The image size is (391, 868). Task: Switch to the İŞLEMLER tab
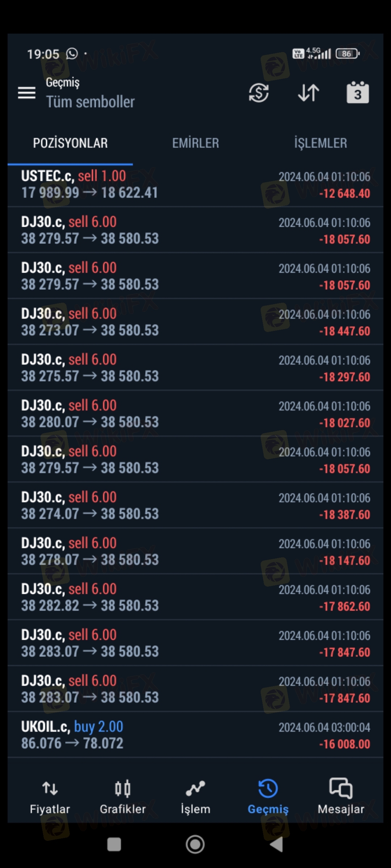pyautogui.click(x=320, y=143)
